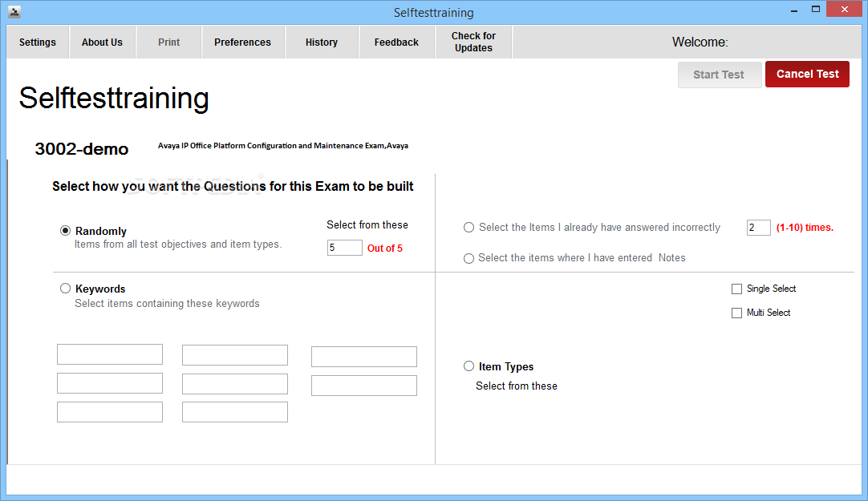This screenshot has width=868, height=501.
Task: Close the Selftesttraining window
Action: click(x=844, y=9)
